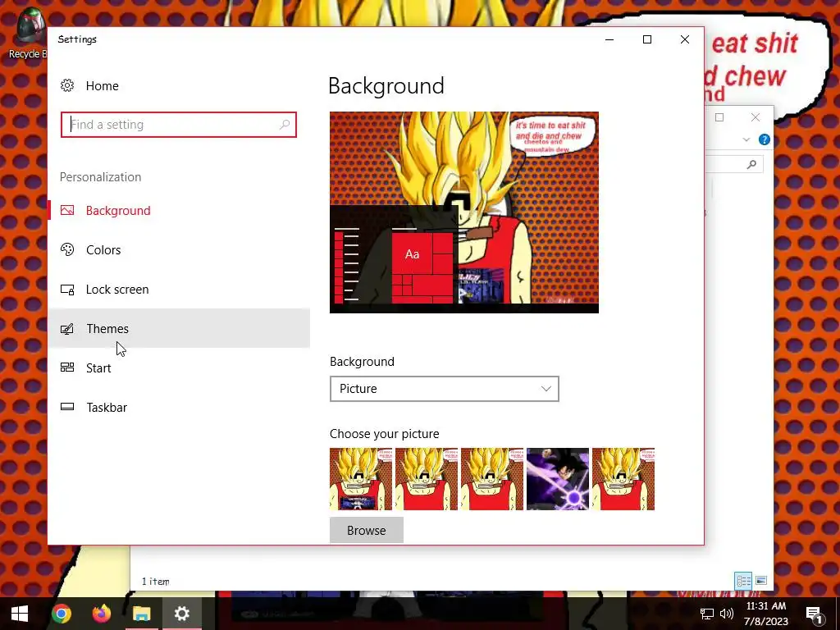Open File Explorer help icon
Image resolution: width=840 pixels, height=630 pixels.
coord(765,139)
